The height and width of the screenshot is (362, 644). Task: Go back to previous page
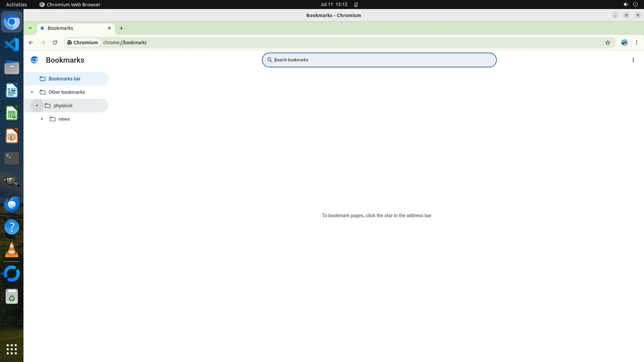[31, 43]
